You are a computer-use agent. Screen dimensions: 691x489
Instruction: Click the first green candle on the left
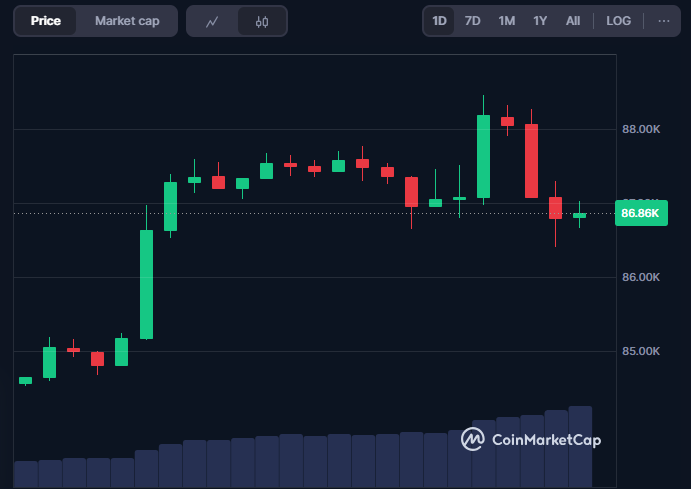tap(26, 380)
